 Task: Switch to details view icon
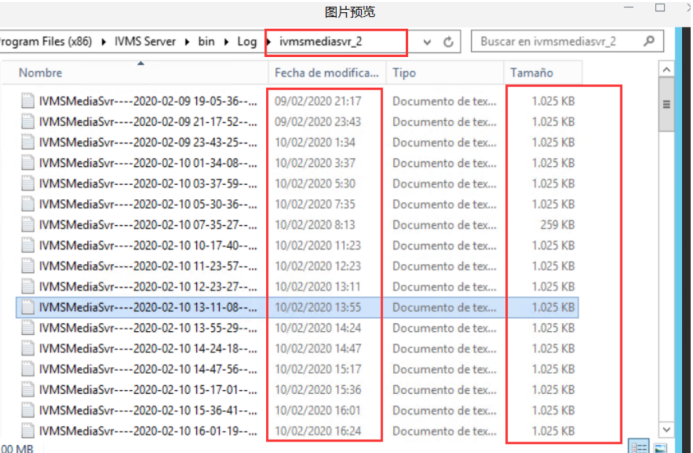click(638, 446)
